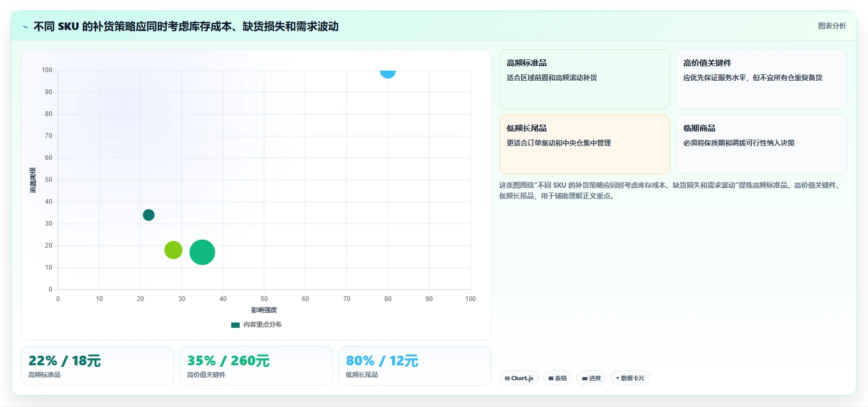Open the 临期商品 card

click(x=761, y=144)
